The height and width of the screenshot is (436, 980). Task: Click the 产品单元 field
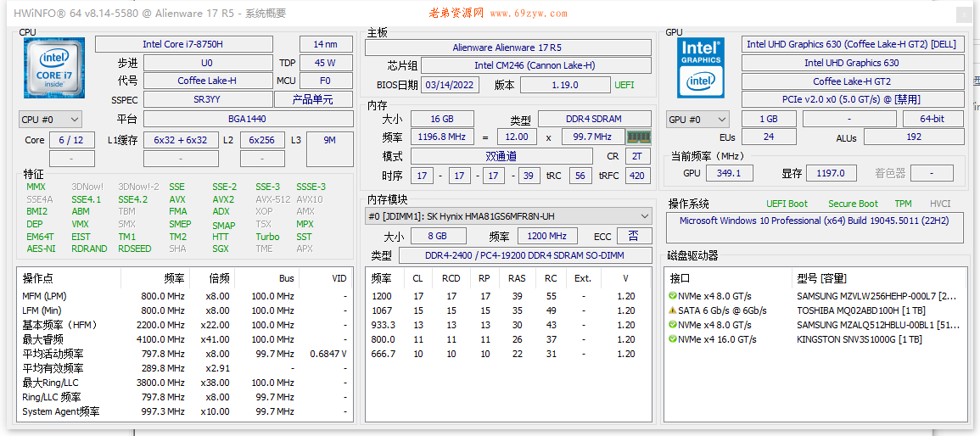[313, 99]
